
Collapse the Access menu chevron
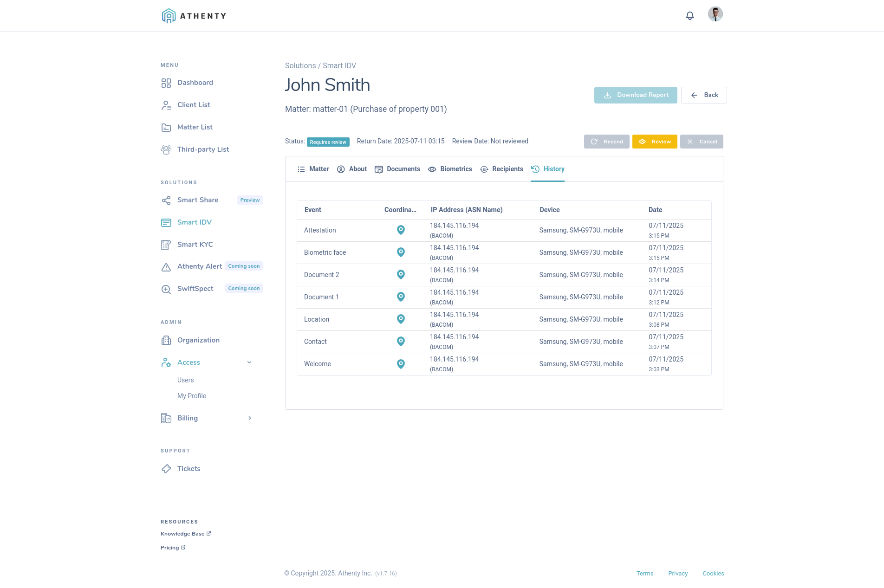249,362
